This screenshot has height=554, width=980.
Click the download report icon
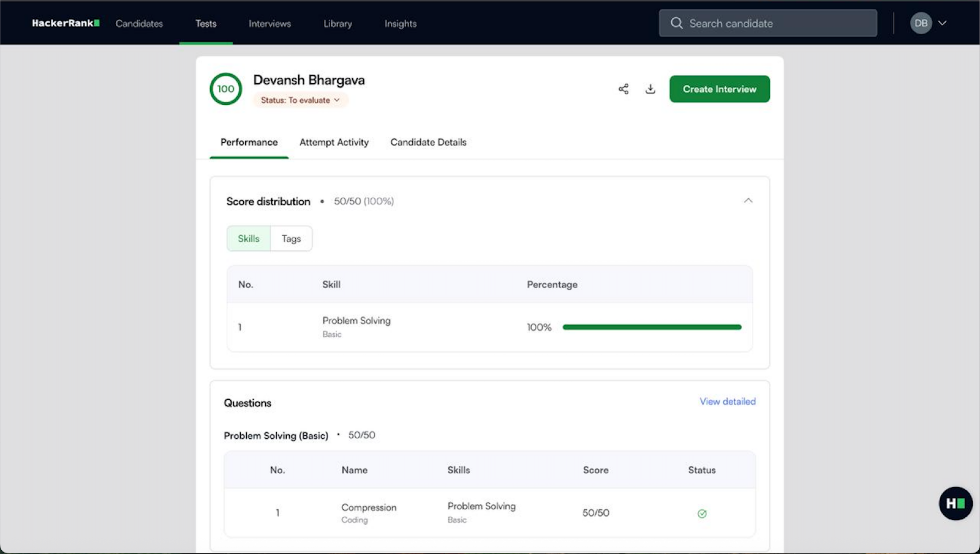650,89
